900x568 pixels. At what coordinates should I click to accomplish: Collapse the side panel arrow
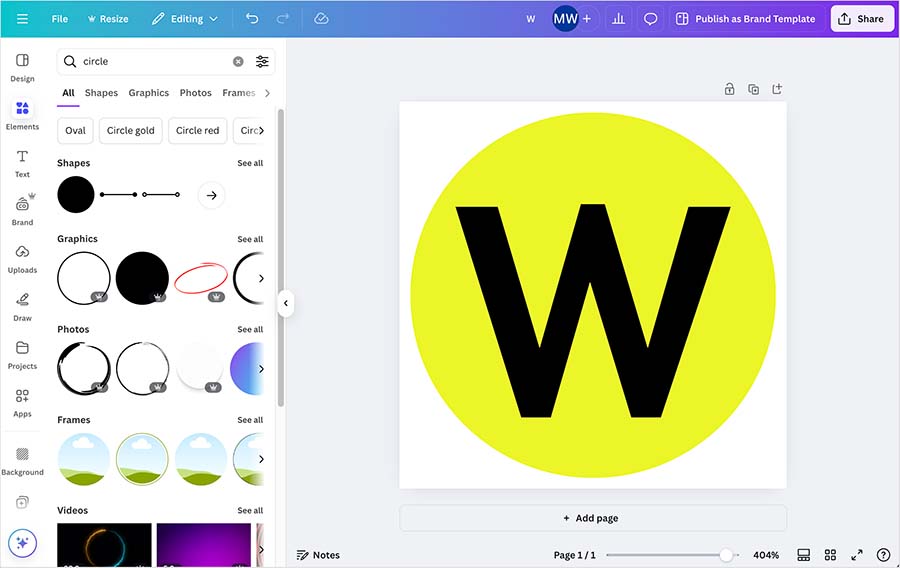click(x=285, y=304)
